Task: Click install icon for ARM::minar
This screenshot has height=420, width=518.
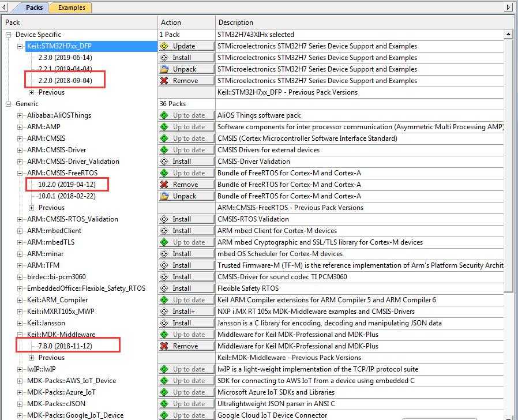Action: [x=164, y=254]
